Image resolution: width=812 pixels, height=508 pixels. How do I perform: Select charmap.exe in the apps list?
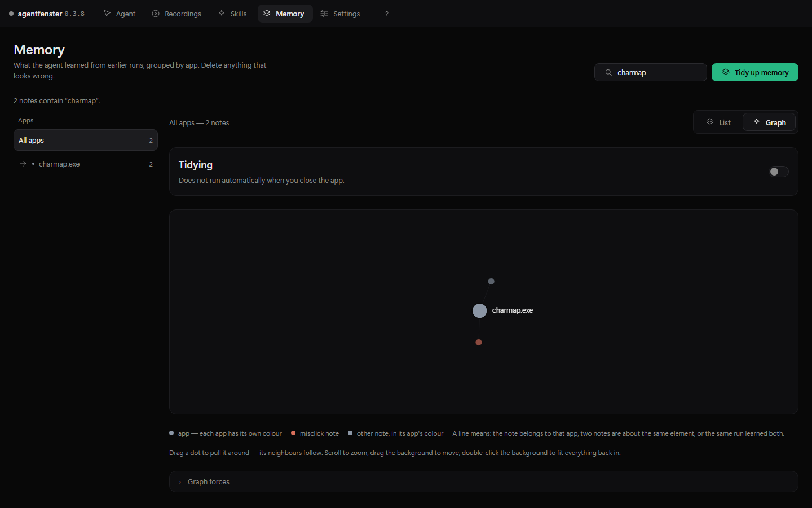click(x=86, y=164)
